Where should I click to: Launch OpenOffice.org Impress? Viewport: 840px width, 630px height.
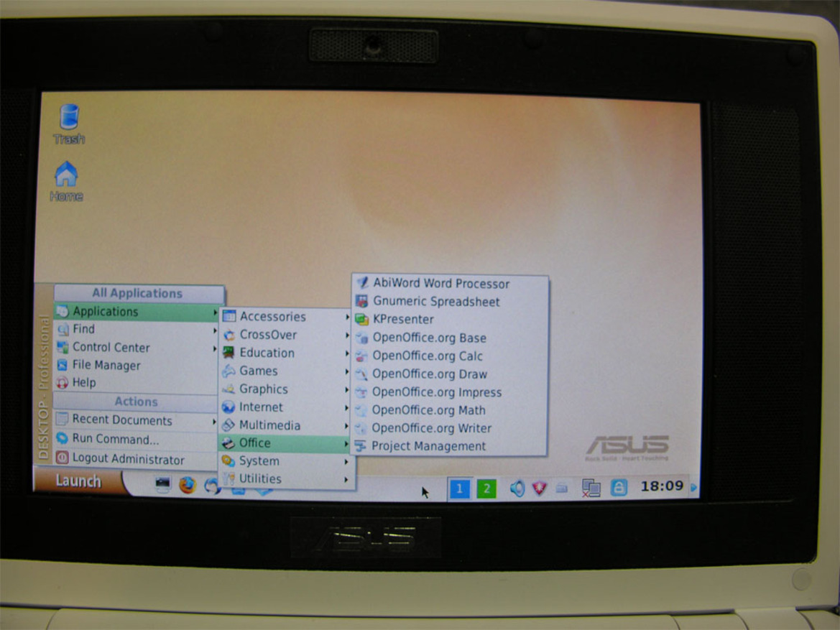[451, 392]
